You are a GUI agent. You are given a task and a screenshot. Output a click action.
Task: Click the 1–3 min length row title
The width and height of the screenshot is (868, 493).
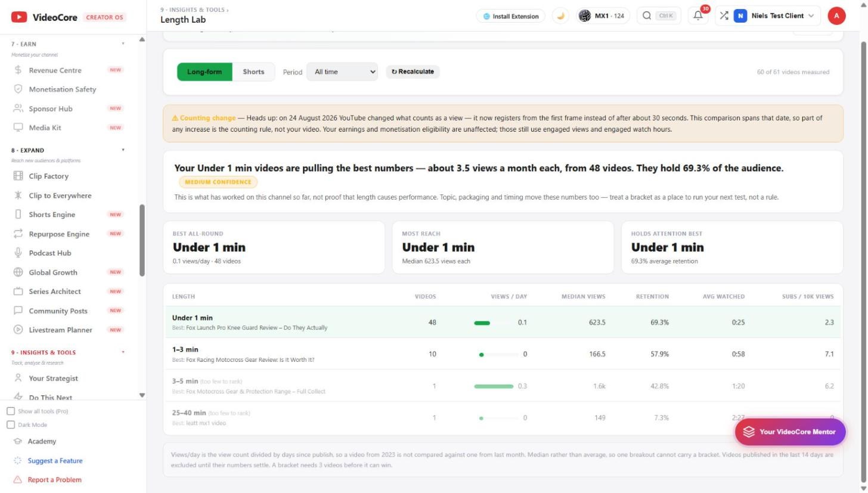click(x=185, y=349)
